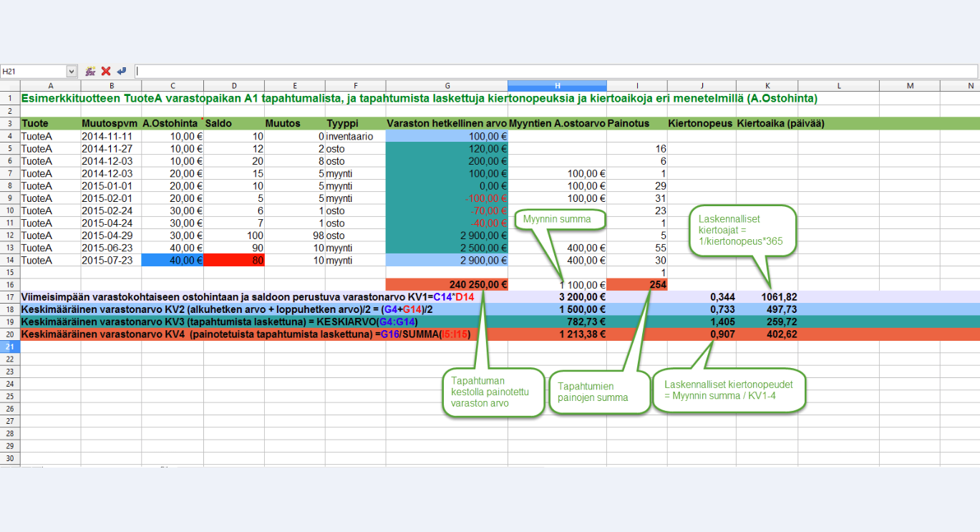
Task: Select column H header
Action: point(558,86)
